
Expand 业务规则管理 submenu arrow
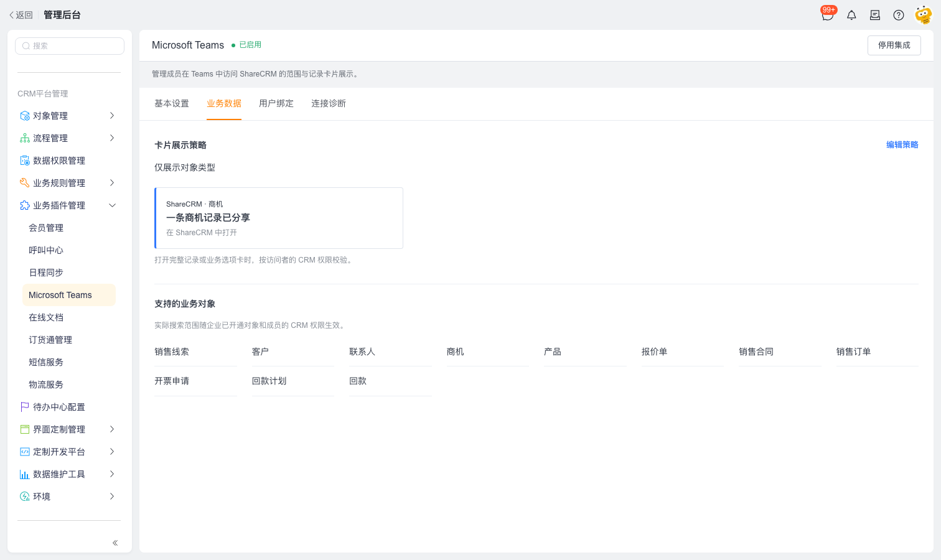point(112,183)
